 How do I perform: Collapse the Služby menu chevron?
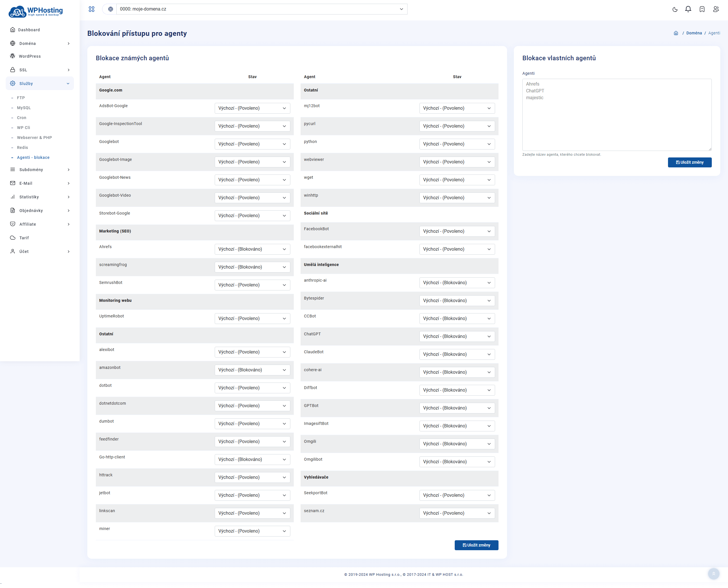[x=68, y=83]
